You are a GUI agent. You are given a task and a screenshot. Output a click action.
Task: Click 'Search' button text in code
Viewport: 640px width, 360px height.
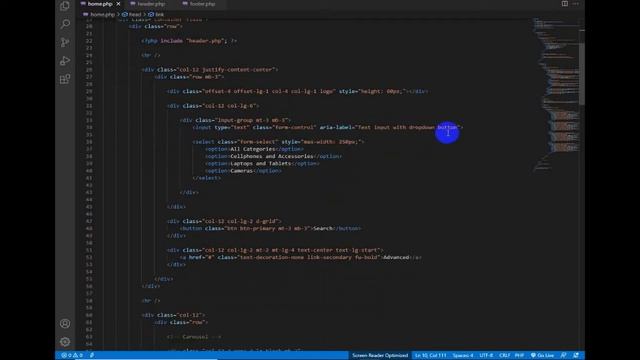point(323,229)
